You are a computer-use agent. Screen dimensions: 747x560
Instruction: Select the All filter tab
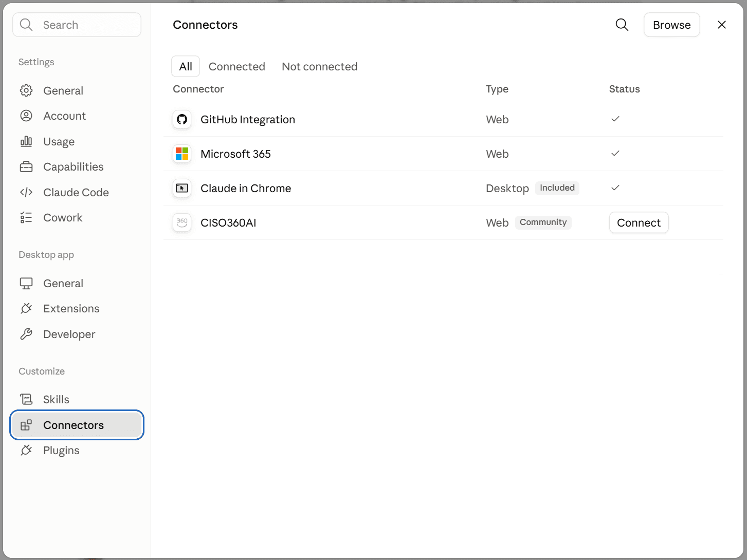(186, 66)
